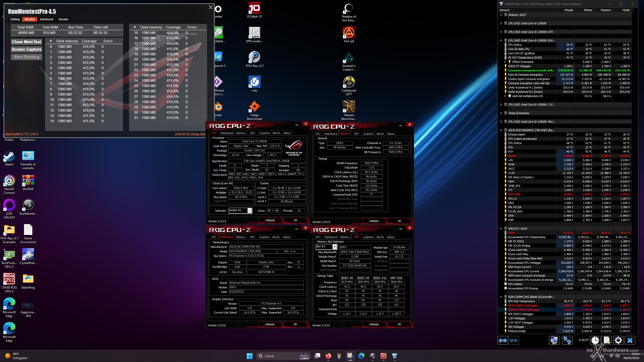The height and width of the screenshot is (362, 644).
Task: Reset HWiNFO timer via clock icon
Action: tap(595, 340)
